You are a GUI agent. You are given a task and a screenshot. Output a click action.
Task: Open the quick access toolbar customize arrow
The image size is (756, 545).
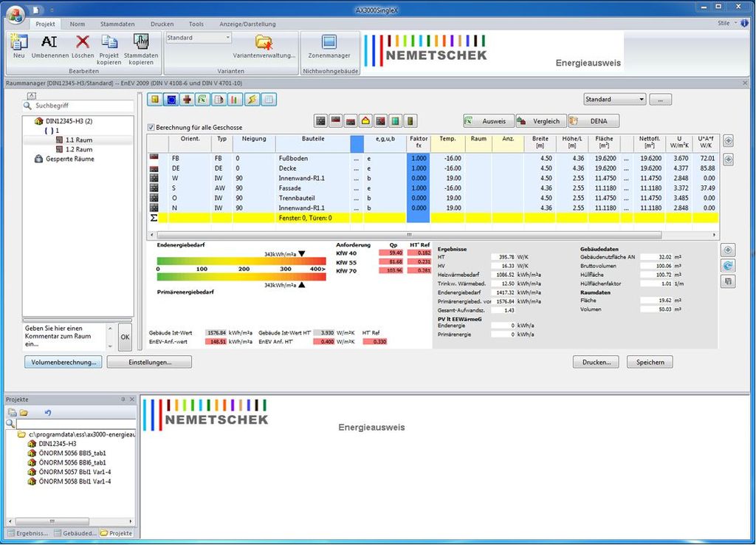pyautogui.click(x=52, y=10)
